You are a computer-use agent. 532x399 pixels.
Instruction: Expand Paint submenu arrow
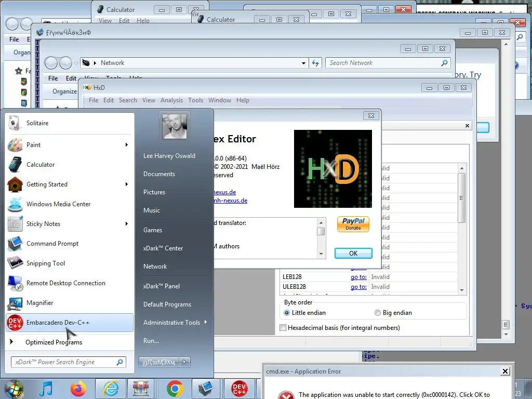[x=127, y=145]
